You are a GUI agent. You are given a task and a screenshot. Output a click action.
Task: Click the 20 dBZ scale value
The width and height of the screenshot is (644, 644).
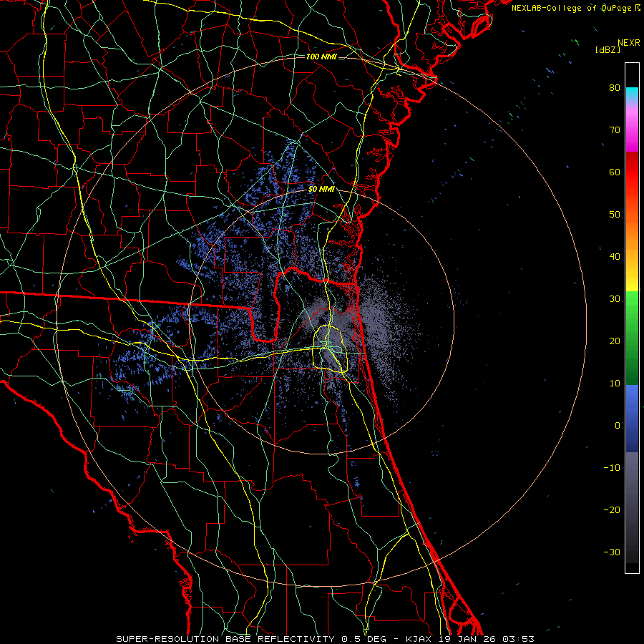(615, 341)
